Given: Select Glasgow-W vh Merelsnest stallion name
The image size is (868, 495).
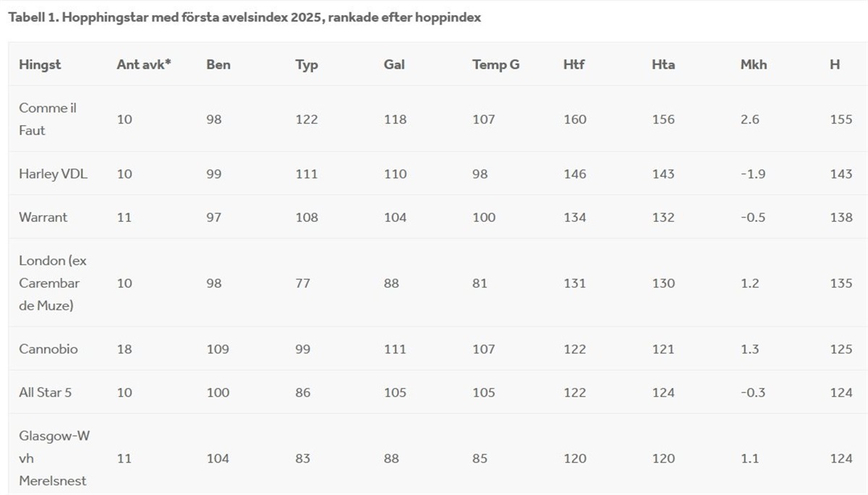Looking at the screenshot, I should tap(54, 458).
